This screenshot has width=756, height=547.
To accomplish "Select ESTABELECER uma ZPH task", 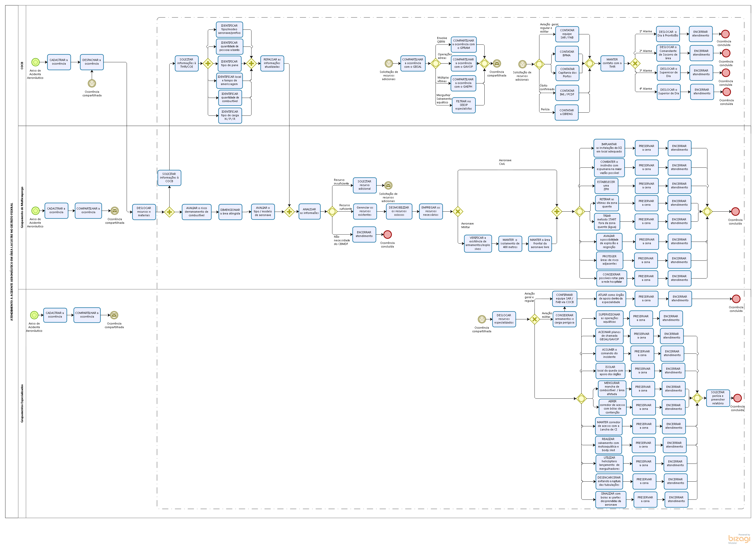I will point(606,186).
